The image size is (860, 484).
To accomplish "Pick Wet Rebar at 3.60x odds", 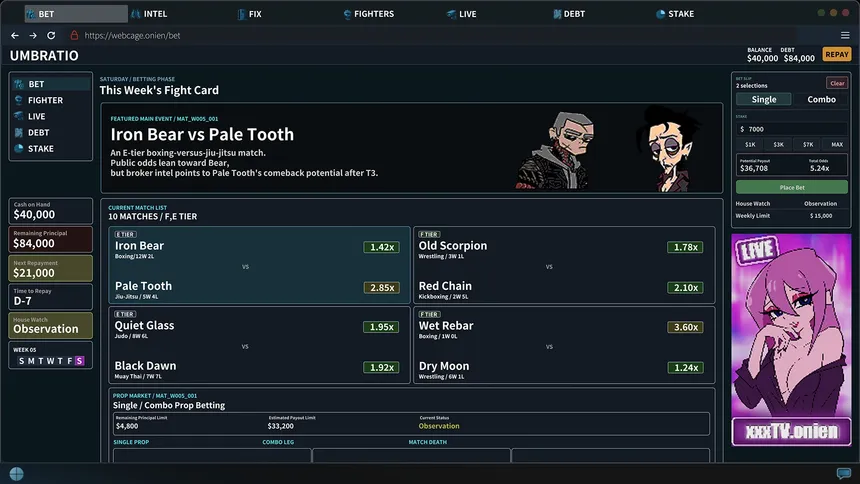I will click(x=686, y=327).
